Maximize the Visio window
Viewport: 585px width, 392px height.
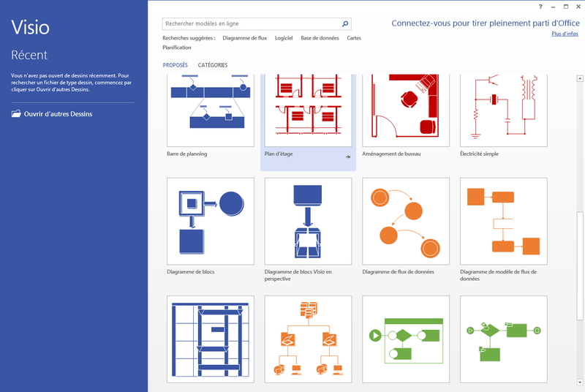[x=565, y=7]
